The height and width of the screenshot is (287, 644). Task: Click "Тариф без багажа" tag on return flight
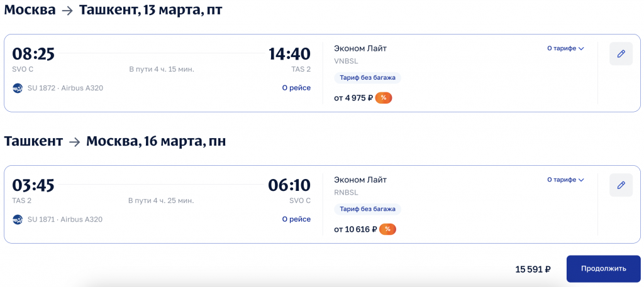(x=368, y=209)
